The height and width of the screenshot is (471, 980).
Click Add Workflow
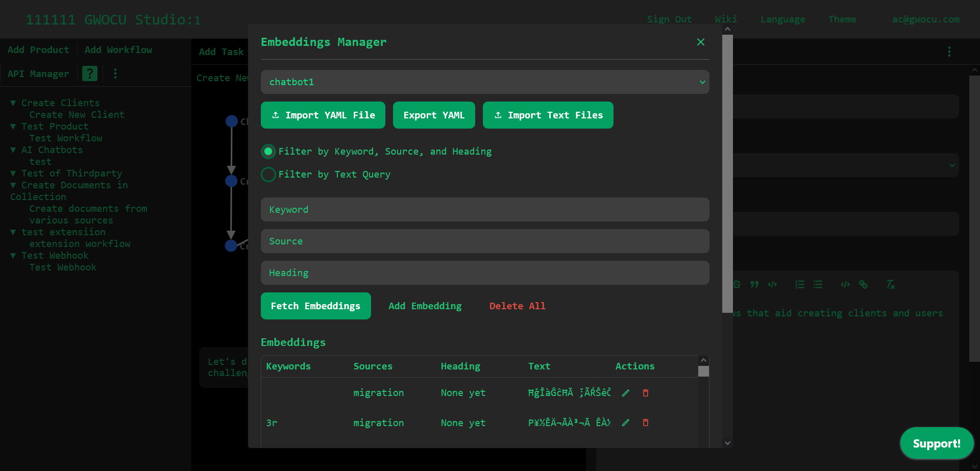pos(118,50)
